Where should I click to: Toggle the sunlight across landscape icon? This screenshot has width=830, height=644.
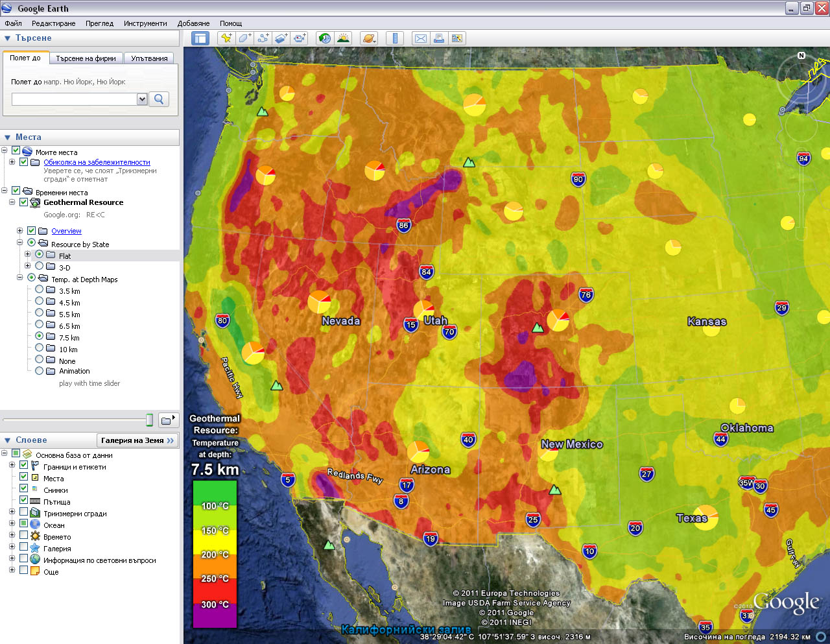point(343,38)
